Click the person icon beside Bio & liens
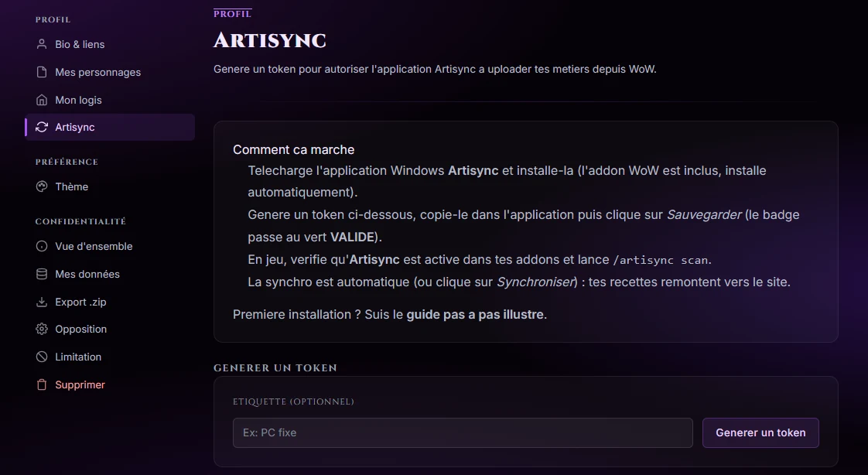Image resolution: width=868 pixels, height=475 pixels. click(42, 44)
